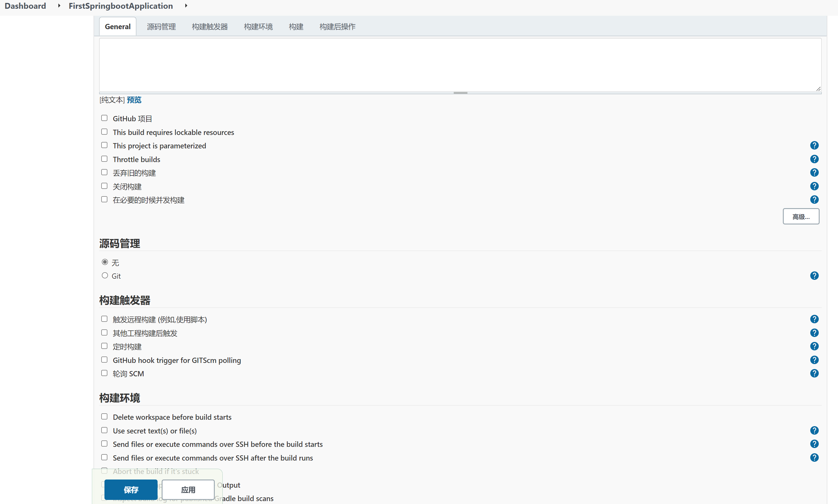Open help icon for 其他工程构建后触发
The width and height of the screenshot is (838, 504).
point(814,333)
